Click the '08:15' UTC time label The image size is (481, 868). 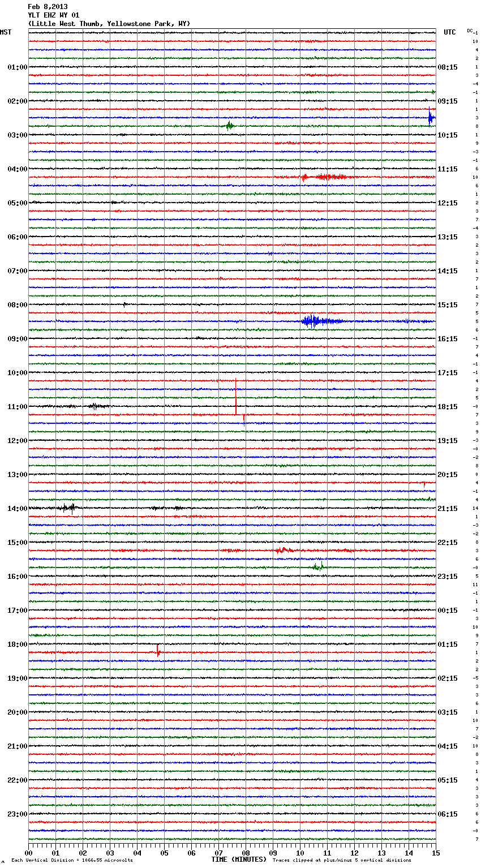tap(448, 67)
